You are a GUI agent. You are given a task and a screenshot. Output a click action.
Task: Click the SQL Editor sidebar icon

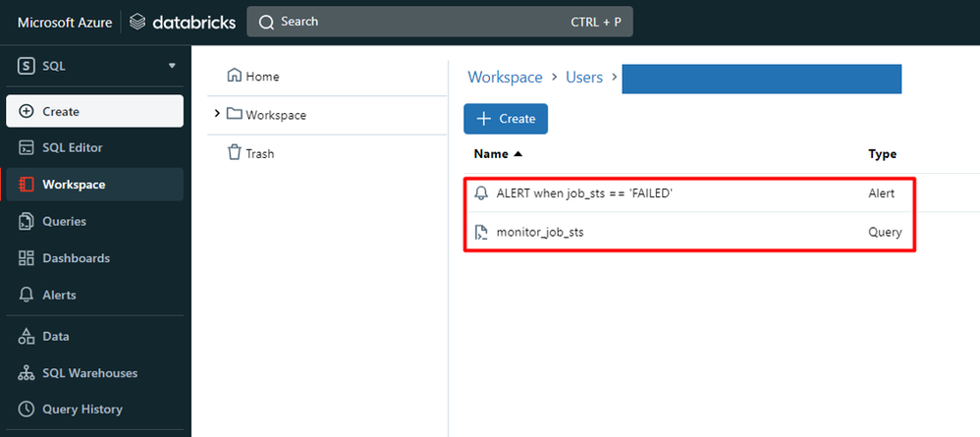coord(27,148)
